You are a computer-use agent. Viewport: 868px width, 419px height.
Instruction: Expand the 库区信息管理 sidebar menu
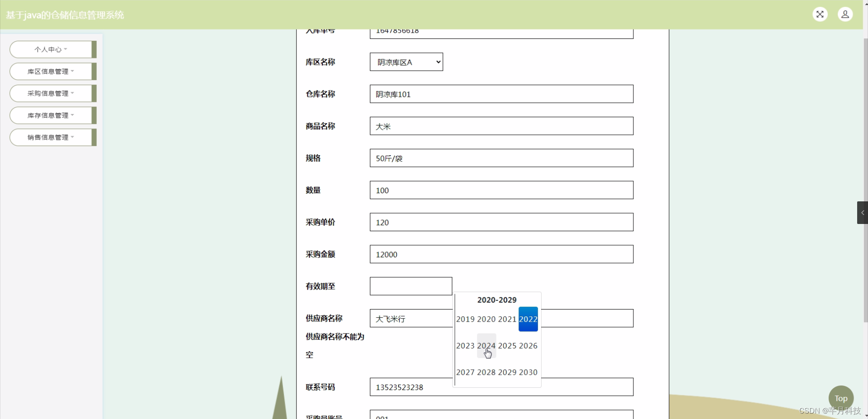[50, 71]
